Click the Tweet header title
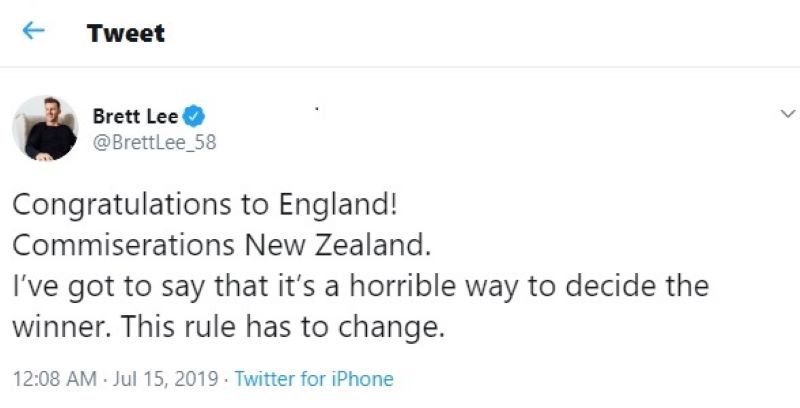 pos(126,34)
